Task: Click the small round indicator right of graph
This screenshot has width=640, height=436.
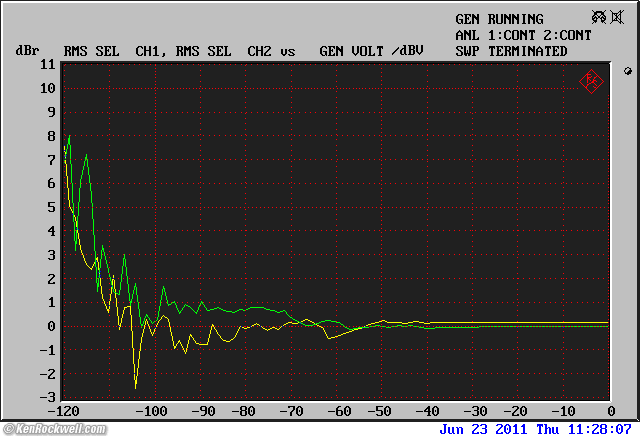Action: point(627,71)
